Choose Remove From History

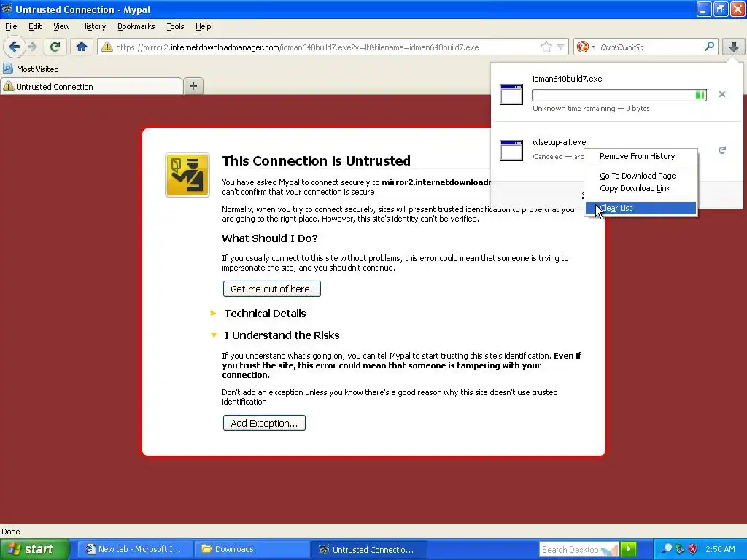(637, 156)
